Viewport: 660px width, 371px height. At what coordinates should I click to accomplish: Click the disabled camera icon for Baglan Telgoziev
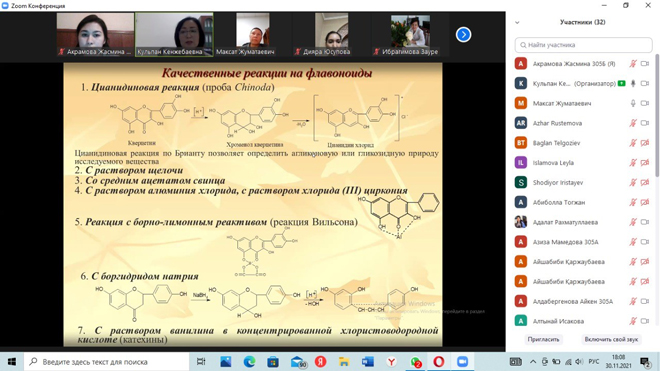[645, 143]
